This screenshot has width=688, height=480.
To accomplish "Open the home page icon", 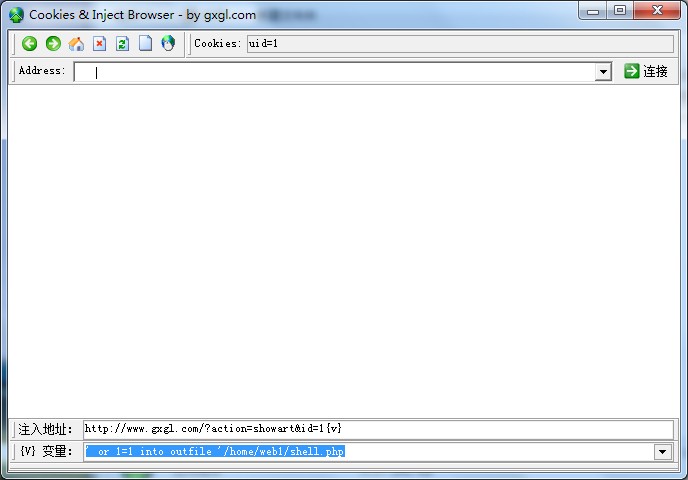I will pyautogui.click(x=76, y=43).
